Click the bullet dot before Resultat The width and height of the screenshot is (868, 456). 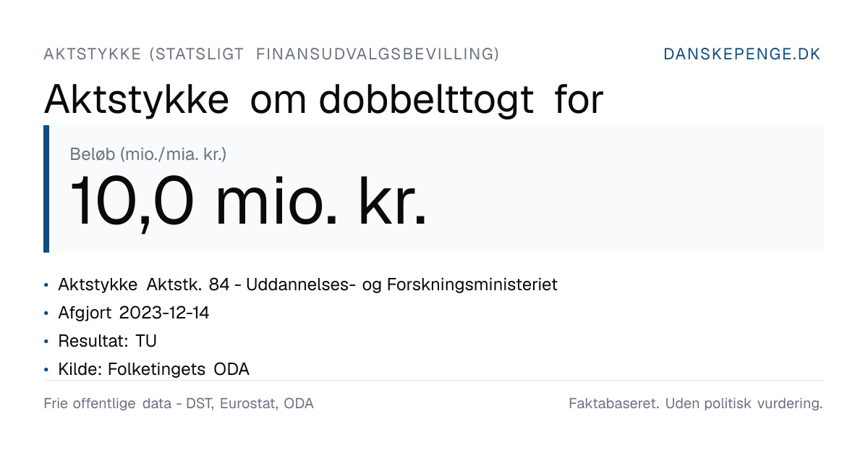coord(46,342)
